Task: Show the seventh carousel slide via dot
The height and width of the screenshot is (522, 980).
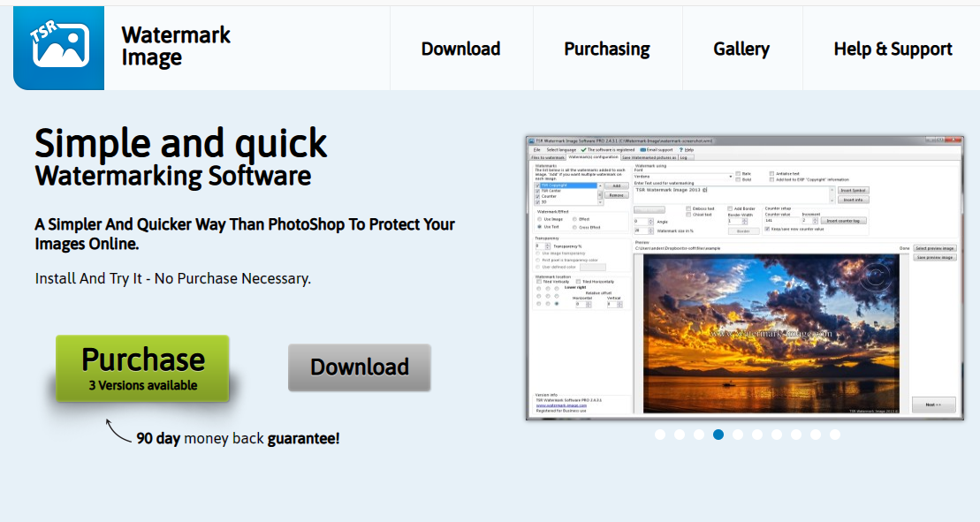Action: click(x=776, y=435)
